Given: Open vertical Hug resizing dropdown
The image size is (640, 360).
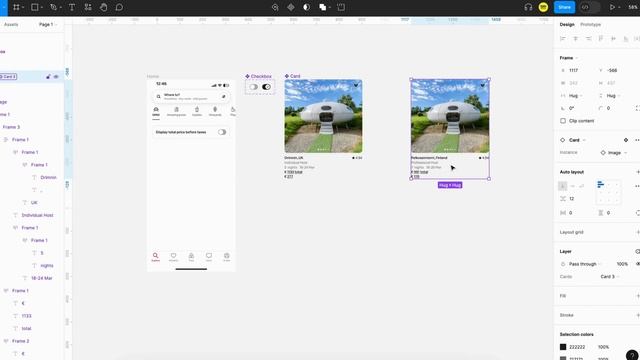Looking at the screenshot, I should [613, 96].
